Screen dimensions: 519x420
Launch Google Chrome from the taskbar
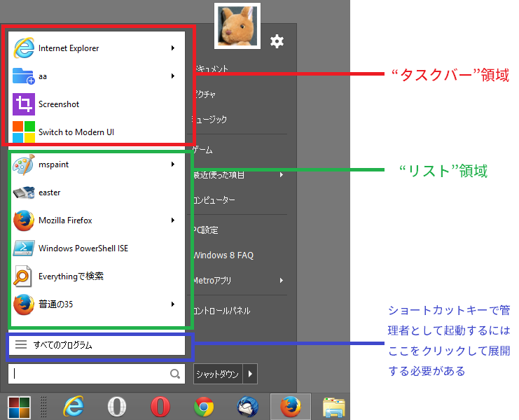pyautogui.click(x=204, y=407)
